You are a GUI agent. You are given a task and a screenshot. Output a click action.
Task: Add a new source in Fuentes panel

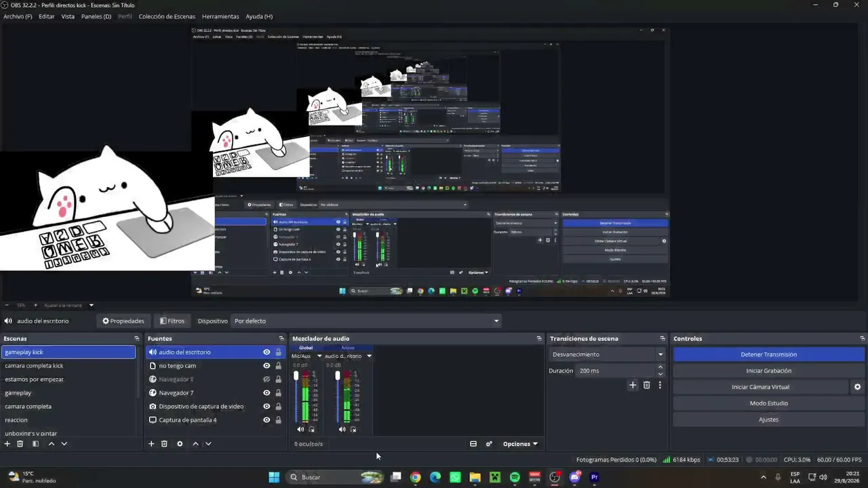point(151,444)
